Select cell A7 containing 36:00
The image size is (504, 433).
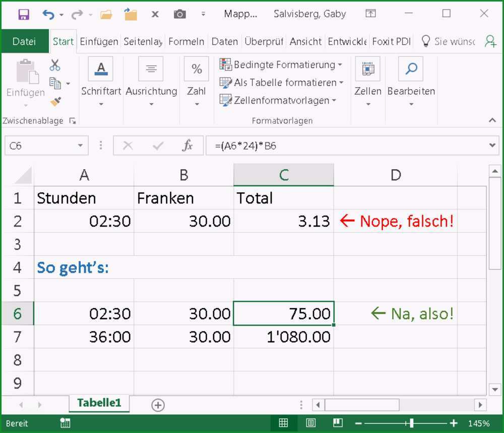[x=84, y=337]
